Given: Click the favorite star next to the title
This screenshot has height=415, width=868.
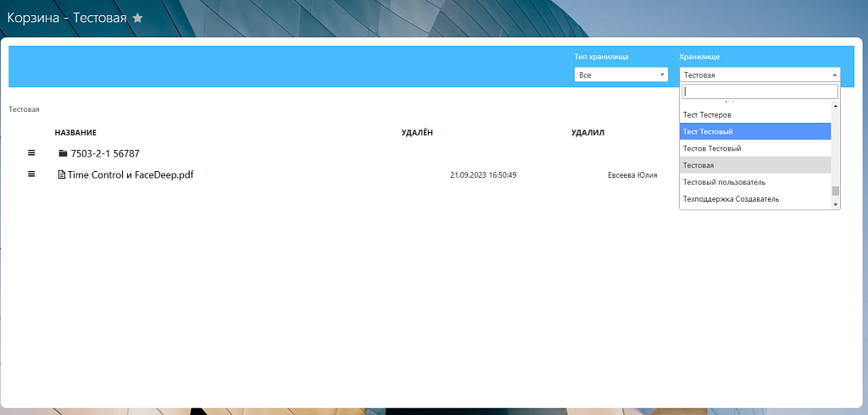Looking at the screenshot, I should pyautogui.click(x=138, y=18).
